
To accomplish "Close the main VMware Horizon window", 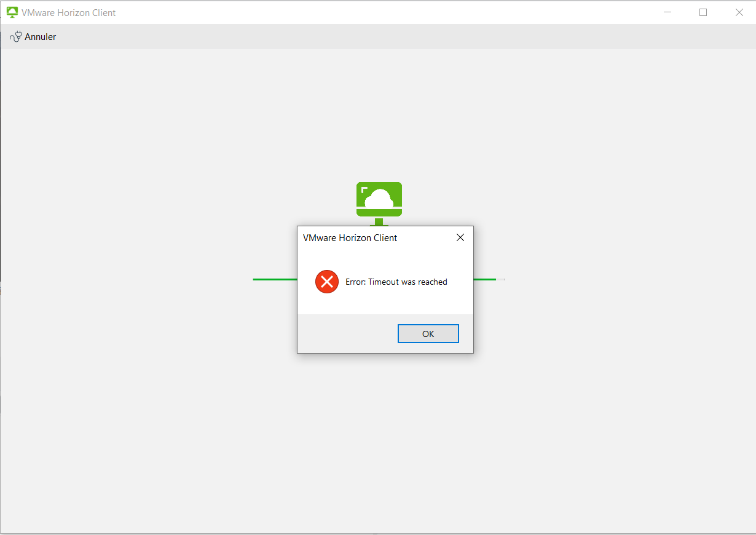I will pos(739,12).
